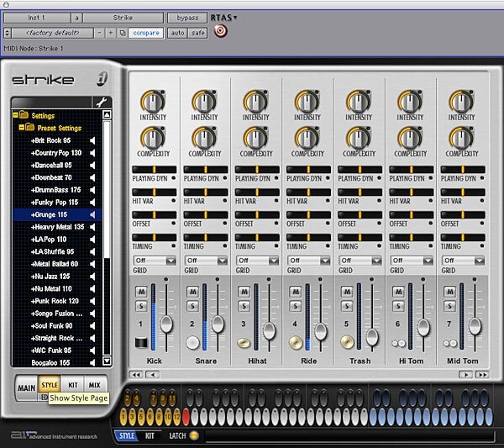Click the Kick Playing Dyn slider
Screen dimensions: 504x448
[155, 170]
